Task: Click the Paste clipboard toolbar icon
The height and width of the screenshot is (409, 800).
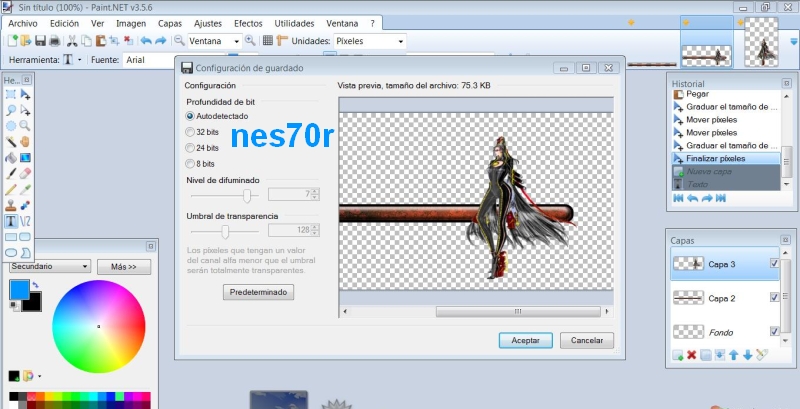Action: pos(101,41)
